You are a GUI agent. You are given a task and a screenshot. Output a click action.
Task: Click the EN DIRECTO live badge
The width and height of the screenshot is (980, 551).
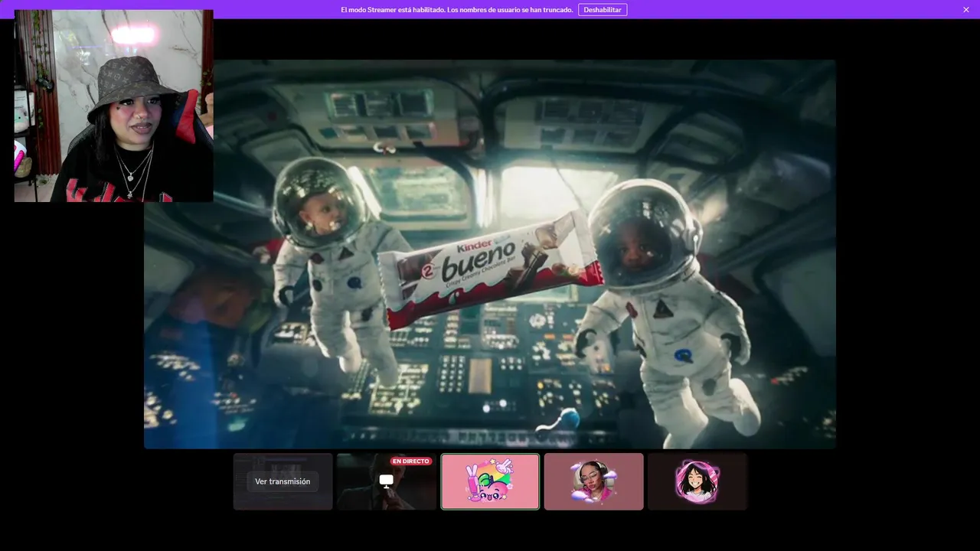(410, 461)
